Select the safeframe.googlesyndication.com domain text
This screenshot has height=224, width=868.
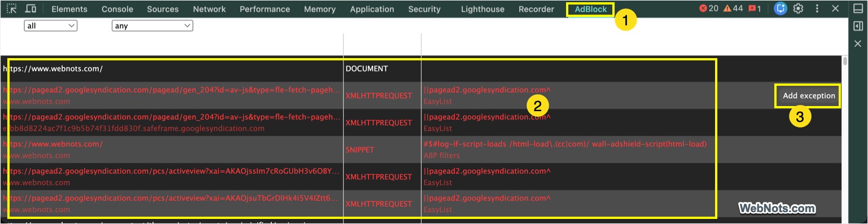point(134,129)
